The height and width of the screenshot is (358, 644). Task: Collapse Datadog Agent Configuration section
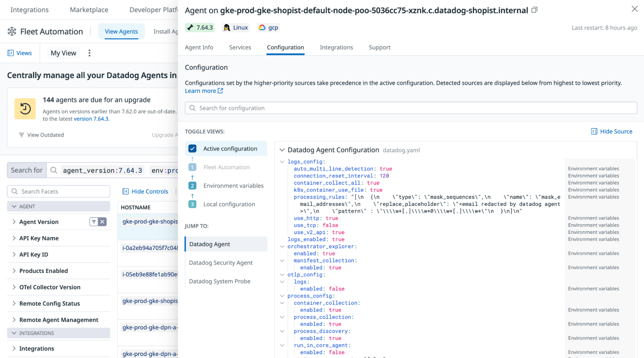click(282, 150)
